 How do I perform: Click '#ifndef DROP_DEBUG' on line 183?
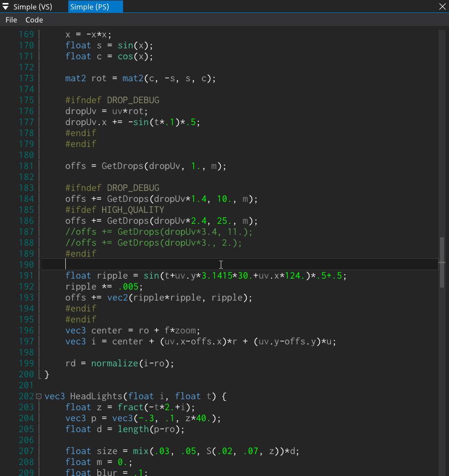coord(112,188)
